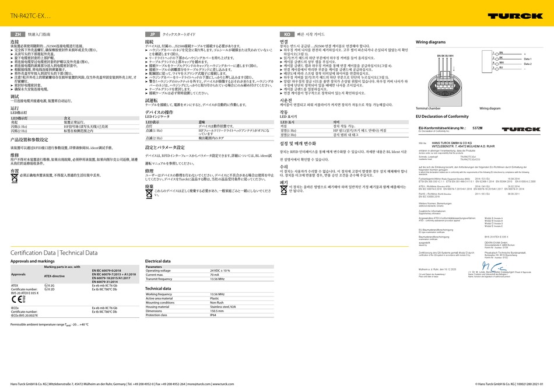Click the Non-flush mounting value
The height and width of the screenshot is (392, 554).
[x=217, y=303]
